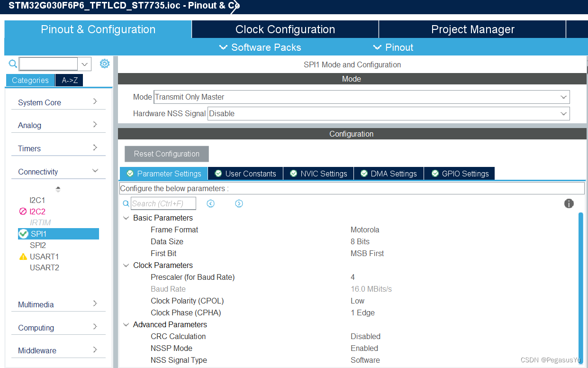Viewport: 588px width, 368px height.
Task: Open the User Constants tab
Action: (x=245, y=174)
